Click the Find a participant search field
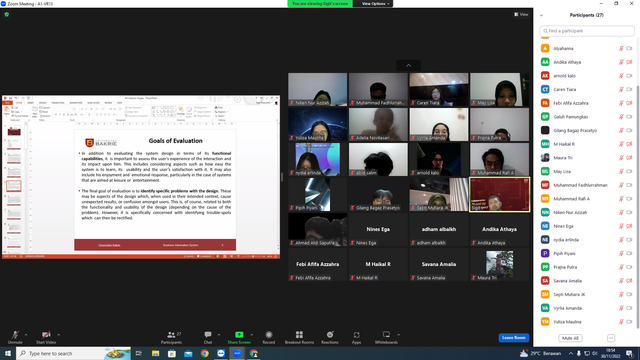Viewport: 640px width, 360px height. pos(587,31)
